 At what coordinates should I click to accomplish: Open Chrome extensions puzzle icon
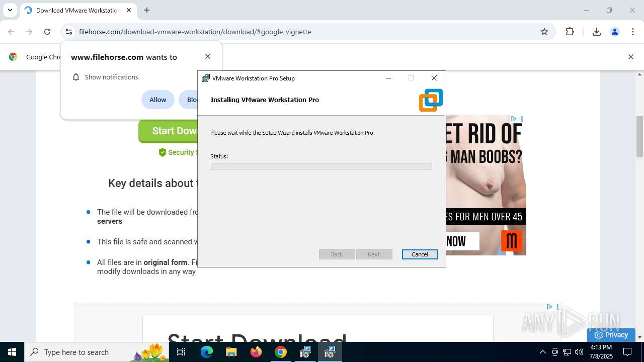coord(570,32)
